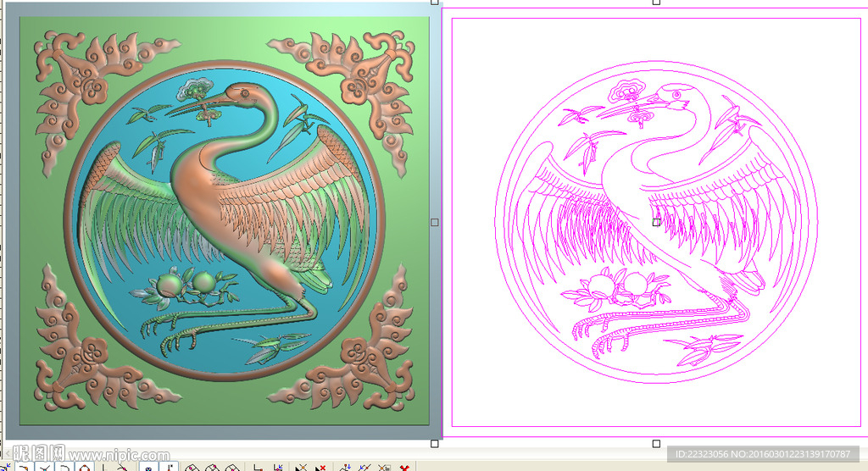Click the small center-point marker on the crane outline
868x471 pixels.
656,222
